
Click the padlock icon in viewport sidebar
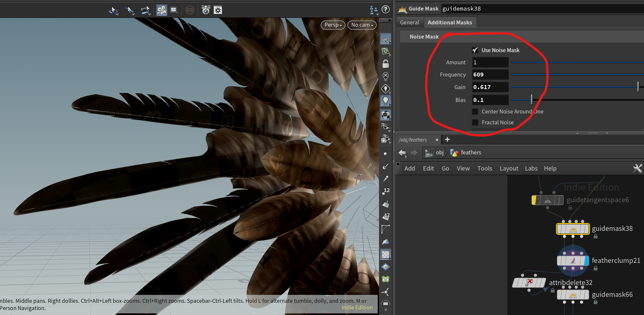(x=385, y=64)
